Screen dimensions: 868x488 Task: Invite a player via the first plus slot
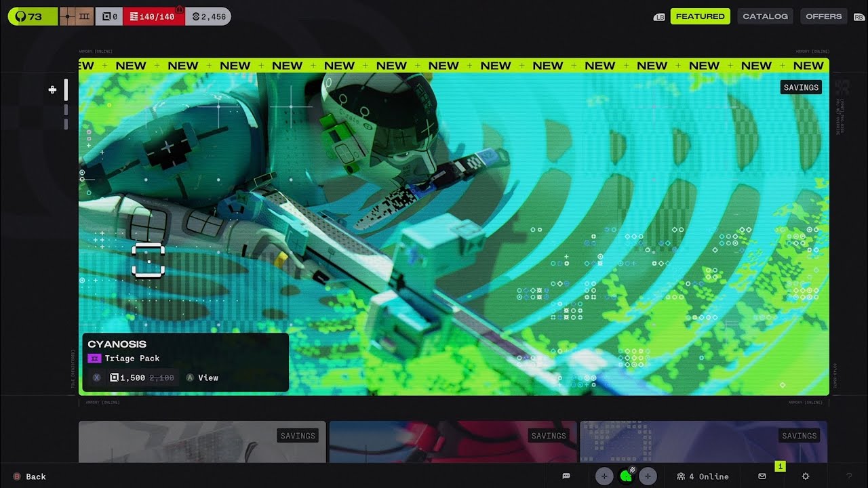click(604, 476)
